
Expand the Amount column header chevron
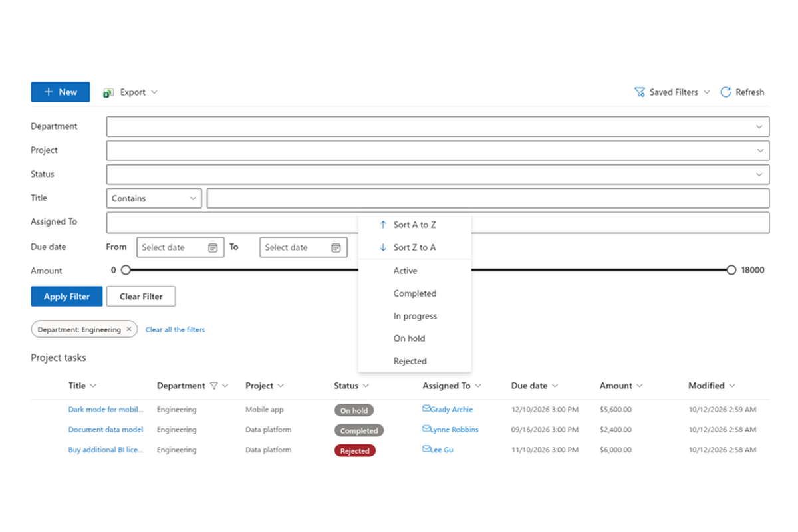click(640, 386)
